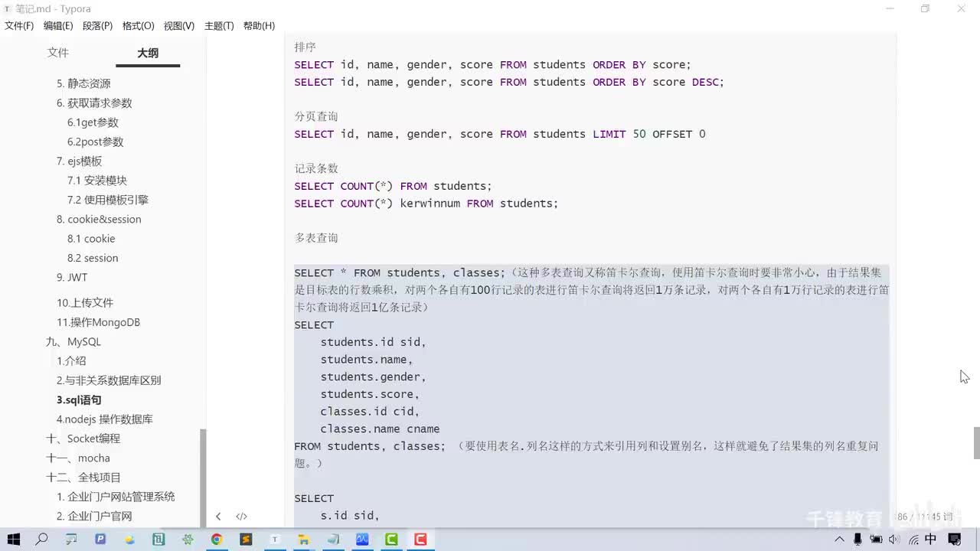Select outline heading 十一、mocha
Screen dimensions: 980x551
click(x=78, y=458)
